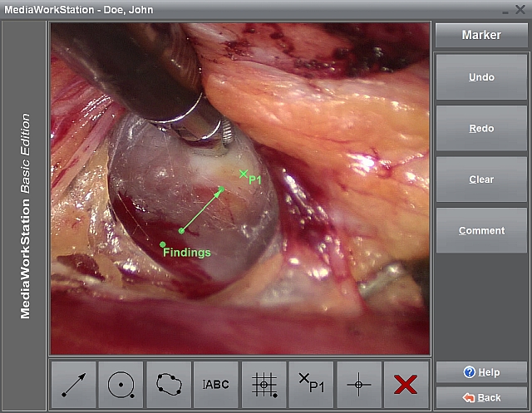The height and width of the screenshot is (413, 532).
Task: Clear all markers from the image
Action: (481, 179)
